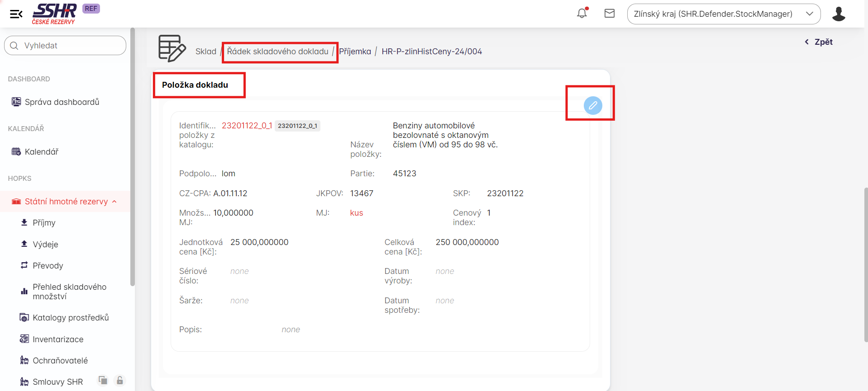Click the catalog item link 23201122_0_1
The image size is (868, 391).
coord(247,126)
